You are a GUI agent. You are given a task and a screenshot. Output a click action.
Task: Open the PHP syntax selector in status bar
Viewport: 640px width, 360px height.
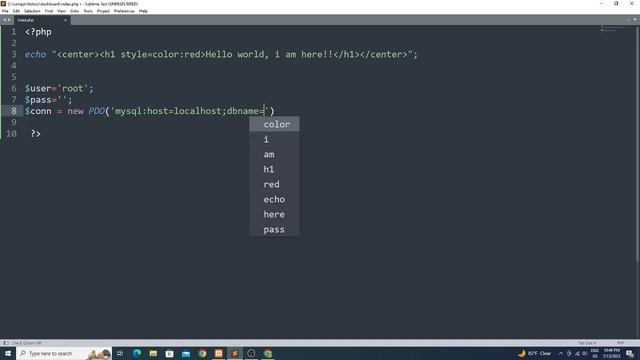pyautogui.click(x=620, y=343)
